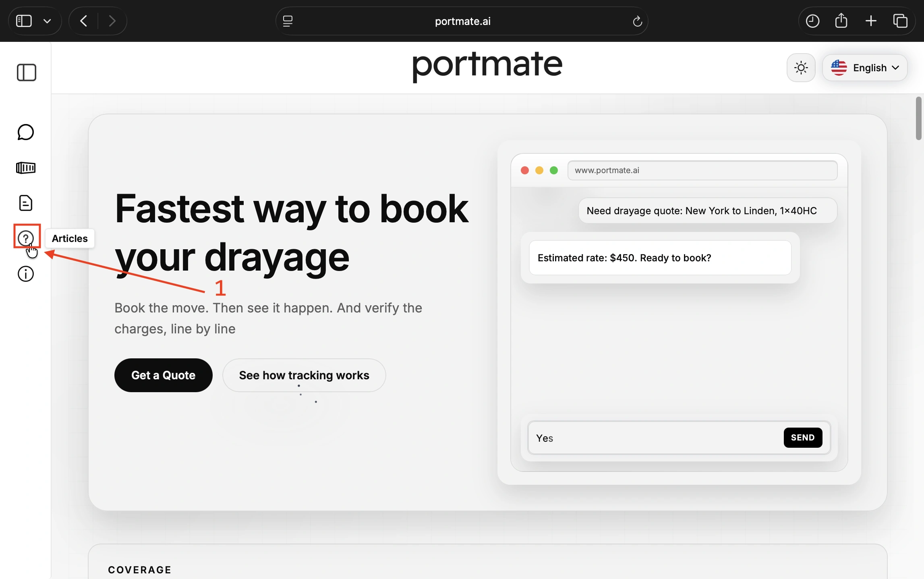The height and width of the screenshot is (579, 924).
Task: Open the document page icon in sidebar
Action: click(x=26, y=203)
